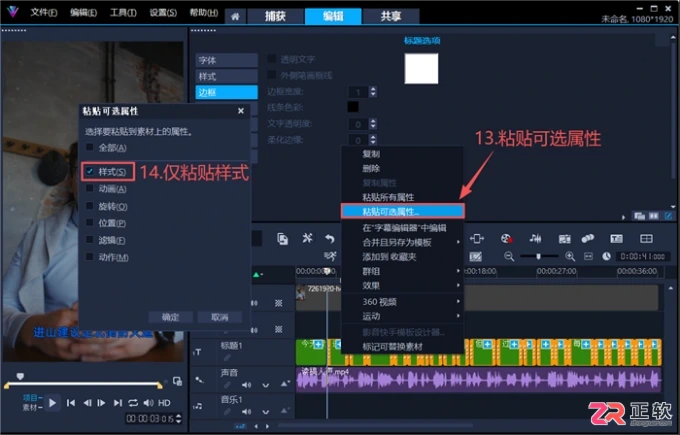
Task: Check the 动作(M) checkbox
Action: [90, 257]
